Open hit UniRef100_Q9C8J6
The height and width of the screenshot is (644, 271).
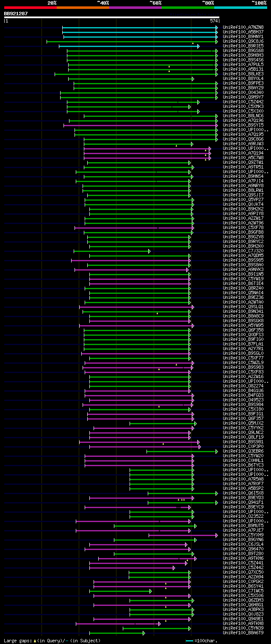[x=243, y=41]
